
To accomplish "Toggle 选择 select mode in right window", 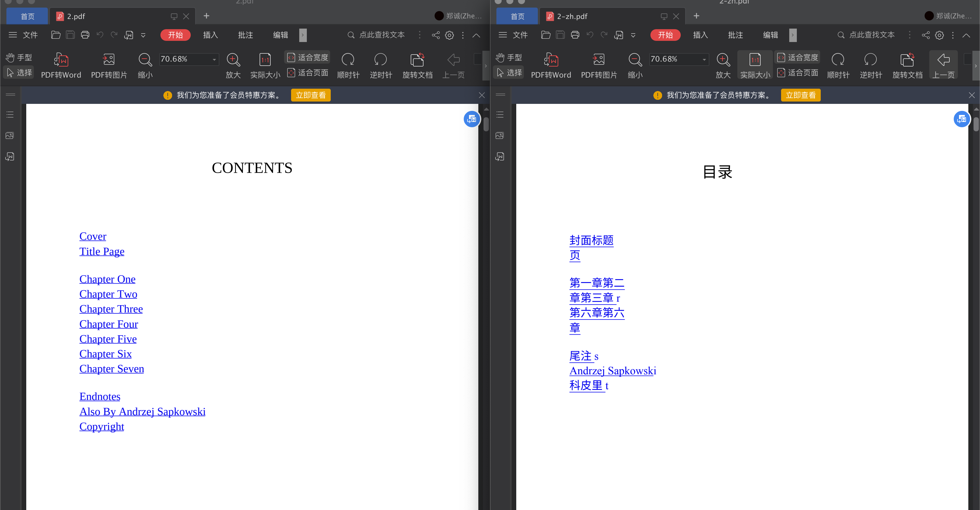I will [x=509, y=72].
